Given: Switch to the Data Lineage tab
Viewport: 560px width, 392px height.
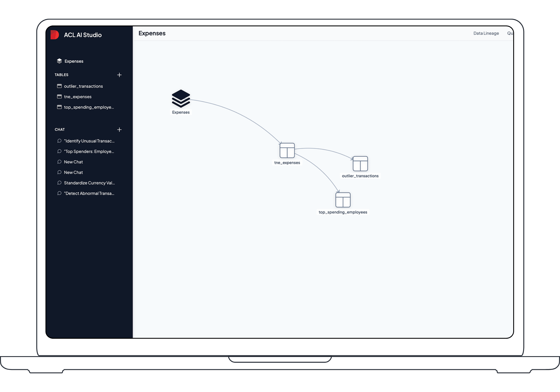Looking at the screenshot, I should 486,33.
